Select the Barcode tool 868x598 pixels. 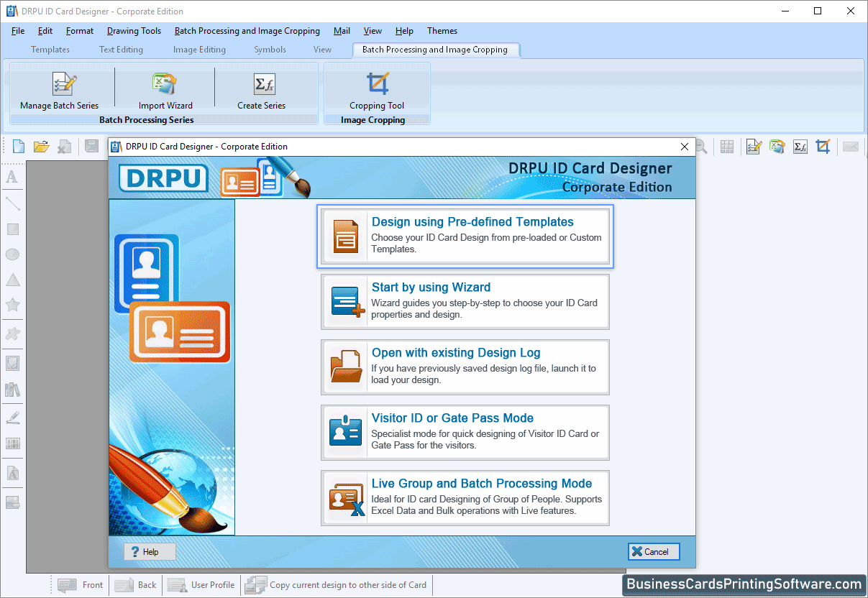[12, 444]
